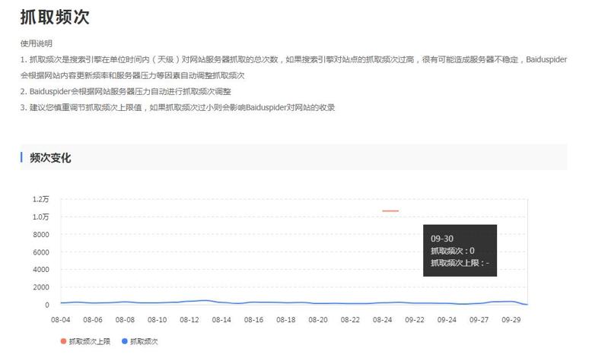Click the 08-04 x-axis date label
This screenshot has height=364, width=608.
click(60, 320)
